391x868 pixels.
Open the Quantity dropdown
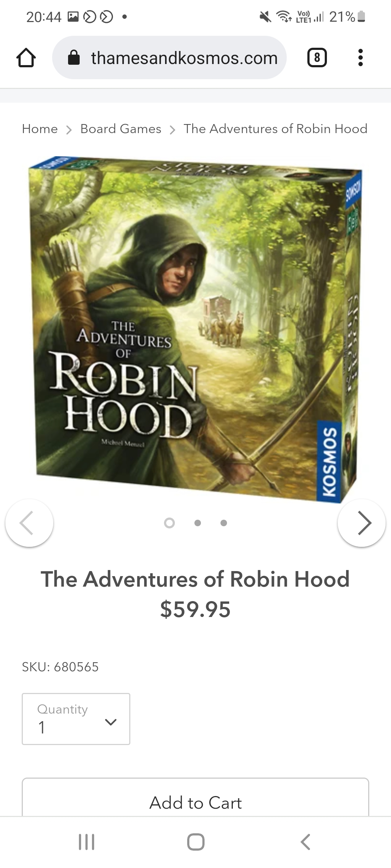76,719
